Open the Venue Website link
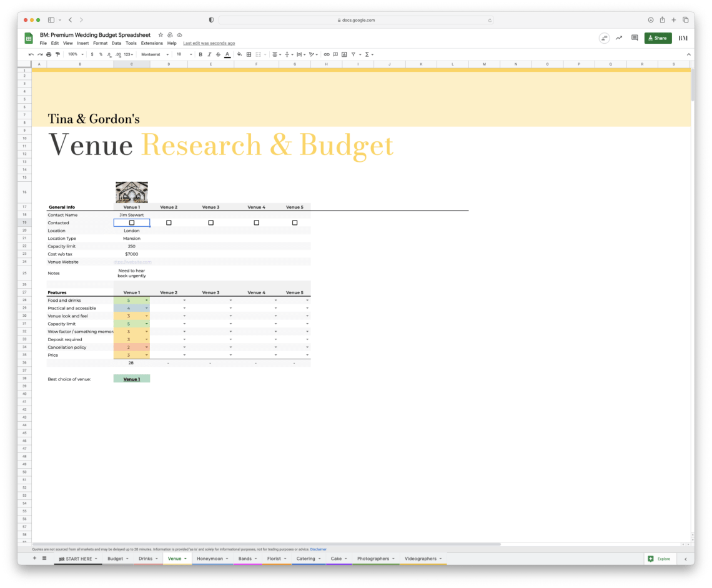This screenshot has width=712, height=588. pos(132,262)
